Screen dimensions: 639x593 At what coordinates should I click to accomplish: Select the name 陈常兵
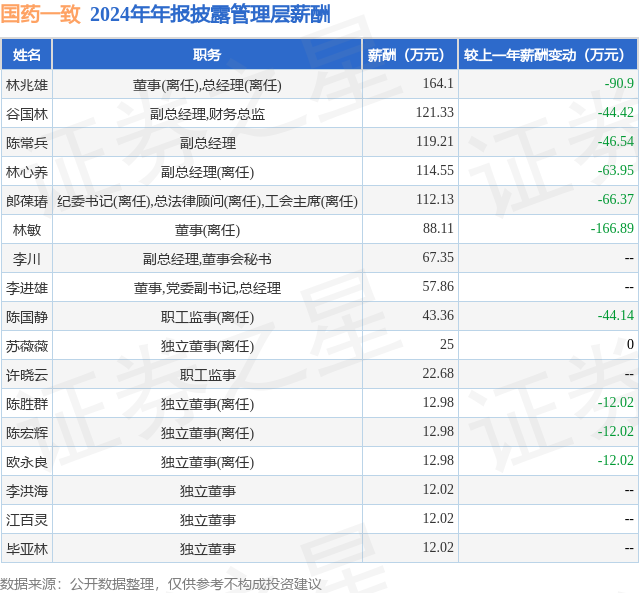pyautogui.click(x=26, y=143)
